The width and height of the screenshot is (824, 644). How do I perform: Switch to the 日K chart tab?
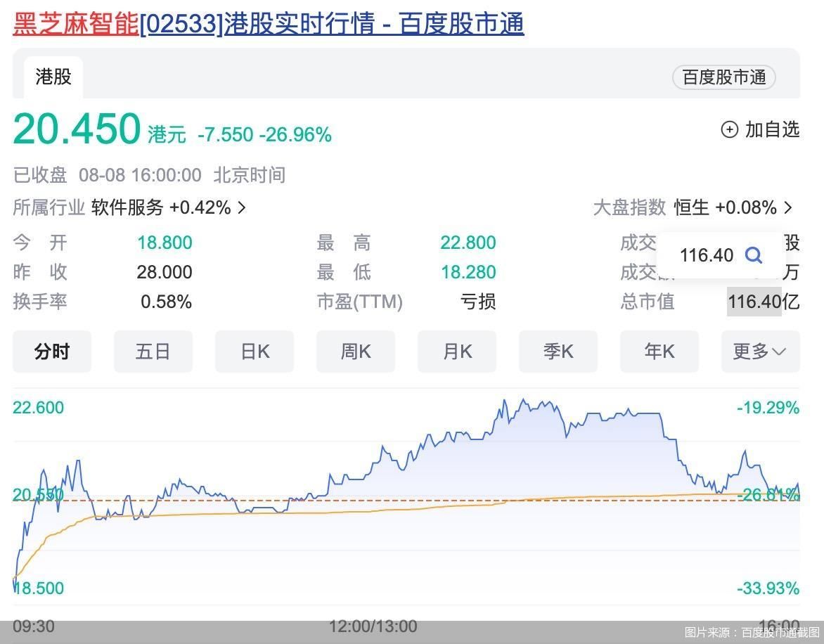pos(255,352)
